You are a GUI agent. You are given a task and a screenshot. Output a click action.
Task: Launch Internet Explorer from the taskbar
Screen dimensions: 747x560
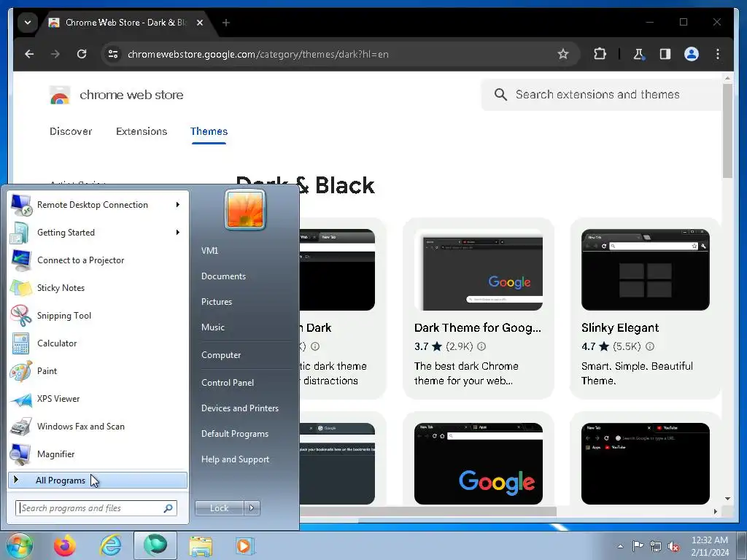pyautogui.click(x=110, y=545)
